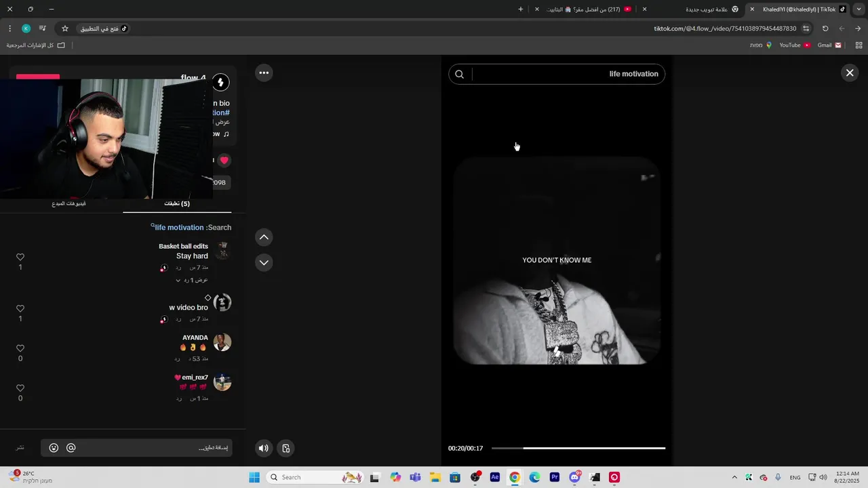Bookmark this page with the star
Viewport: 868px width, 488px height.
(x=65, y=28)
